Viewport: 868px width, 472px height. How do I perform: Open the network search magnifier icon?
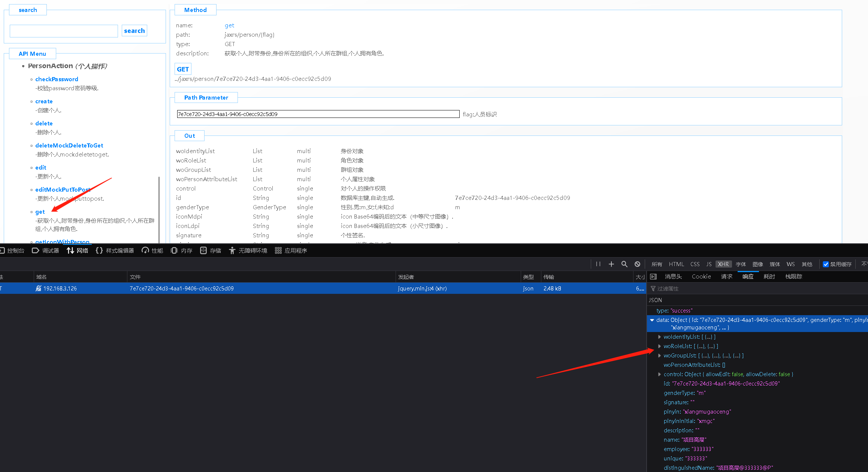point(624,264)
